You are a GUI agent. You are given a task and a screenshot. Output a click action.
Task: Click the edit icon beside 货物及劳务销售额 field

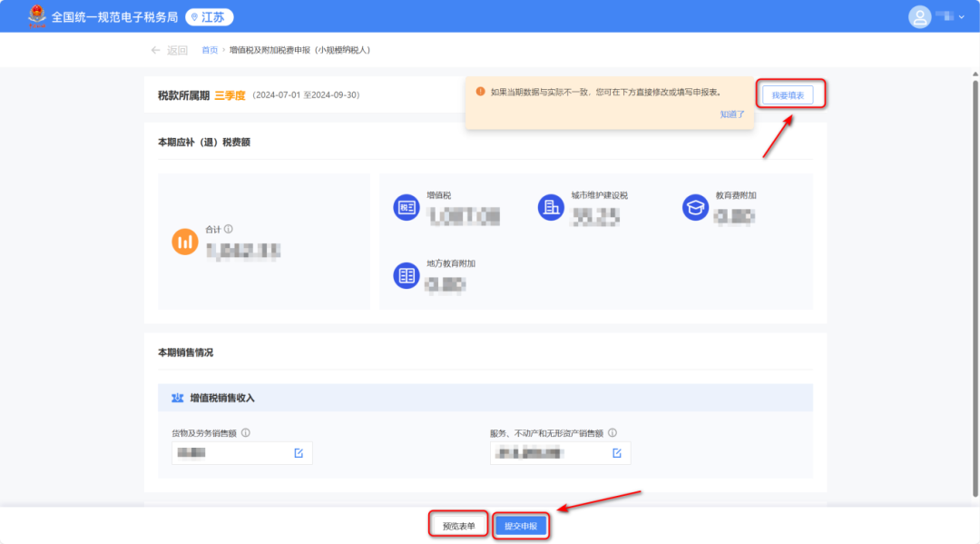[300, 452]
